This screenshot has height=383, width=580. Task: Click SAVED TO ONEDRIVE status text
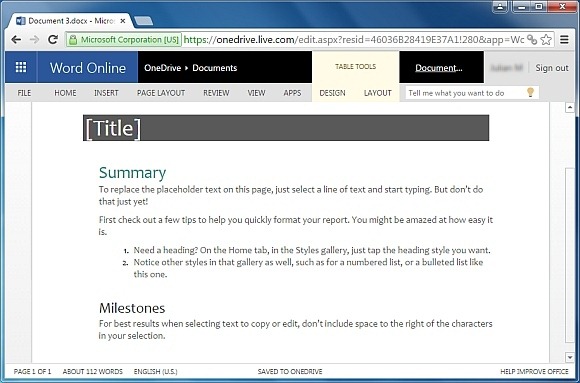[x=290, y=372]
